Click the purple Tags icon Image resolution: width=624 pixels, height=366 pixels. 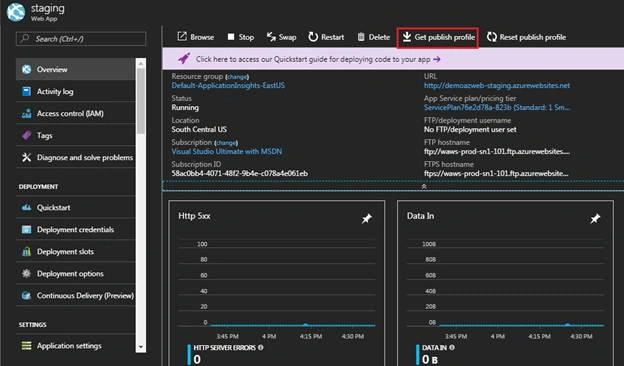(x=26, y=136)
